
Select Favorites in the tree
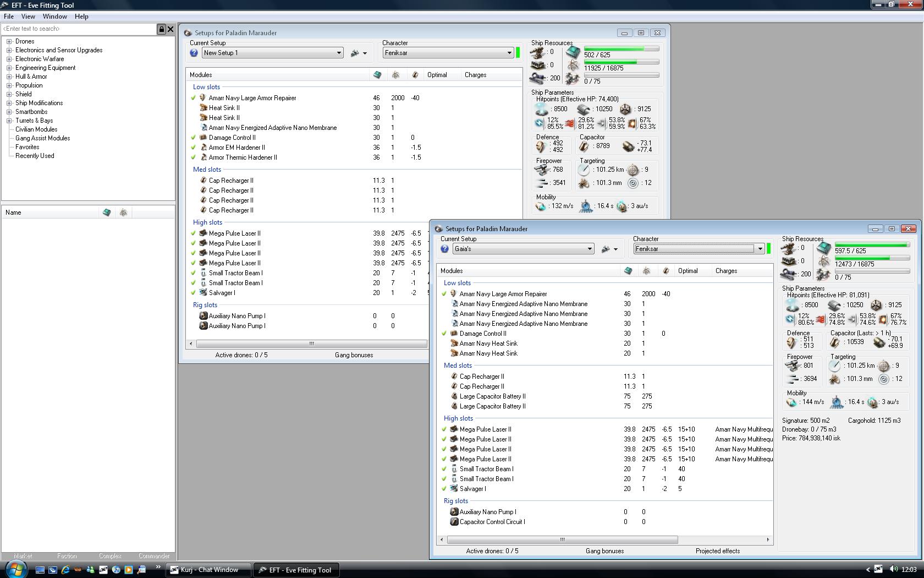click(x=27, y=147)
